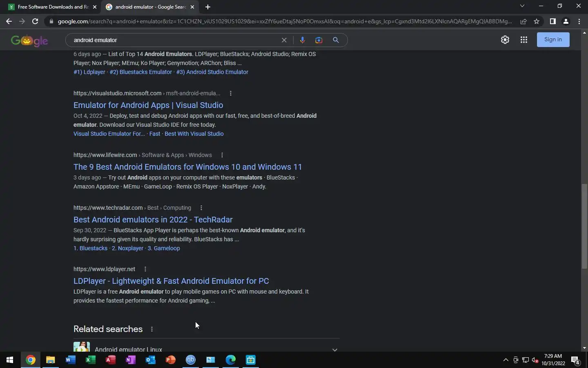This screenshot has width=588, height=368.
Task: Open The 9 Best Android Emulators result
Action: click(188, 167)
